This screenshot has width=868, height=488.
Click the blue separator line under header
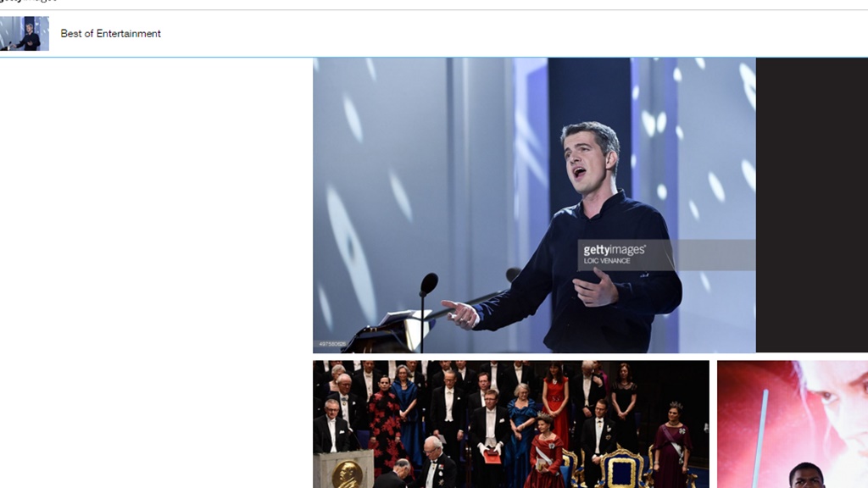pos(434,57)
